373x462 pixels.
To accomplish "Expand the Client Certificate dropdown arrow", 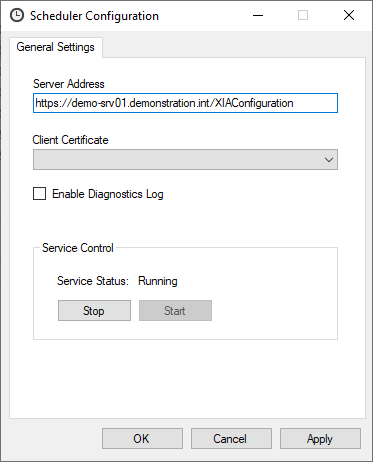I will tap(329, 160).
